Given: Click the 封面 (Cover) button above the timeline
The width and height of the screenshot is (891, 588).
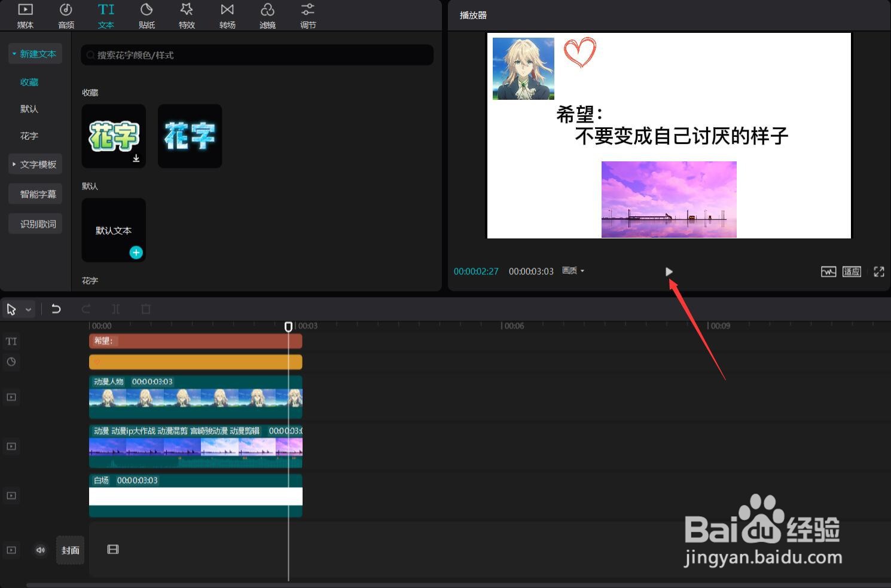Looking at the screenshot, I should click(70, 550).
